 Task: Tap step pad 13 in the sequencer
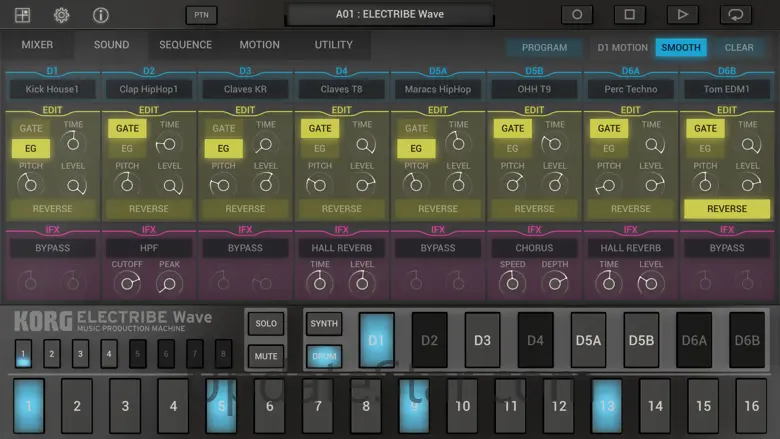(x=606, y=406)
